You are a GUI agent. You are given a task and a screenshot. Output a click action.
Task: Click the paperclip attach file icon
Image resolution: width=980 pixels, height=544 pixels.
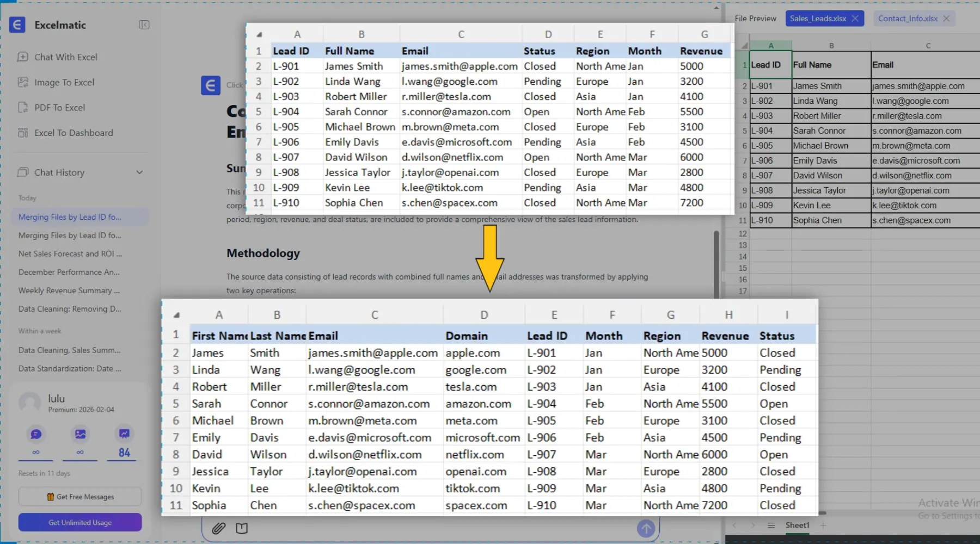click(219, 528)
